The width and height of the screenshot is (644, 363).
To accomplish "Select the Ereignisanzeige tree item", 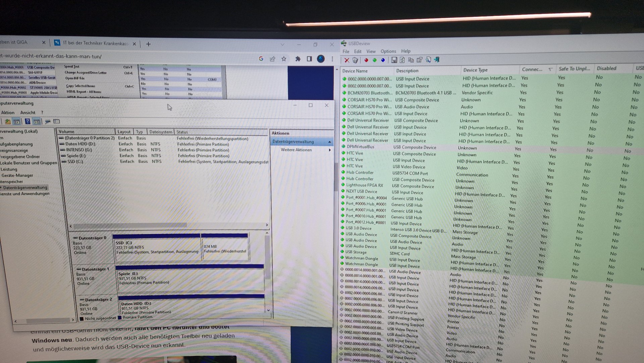I will tap(14, 150).
